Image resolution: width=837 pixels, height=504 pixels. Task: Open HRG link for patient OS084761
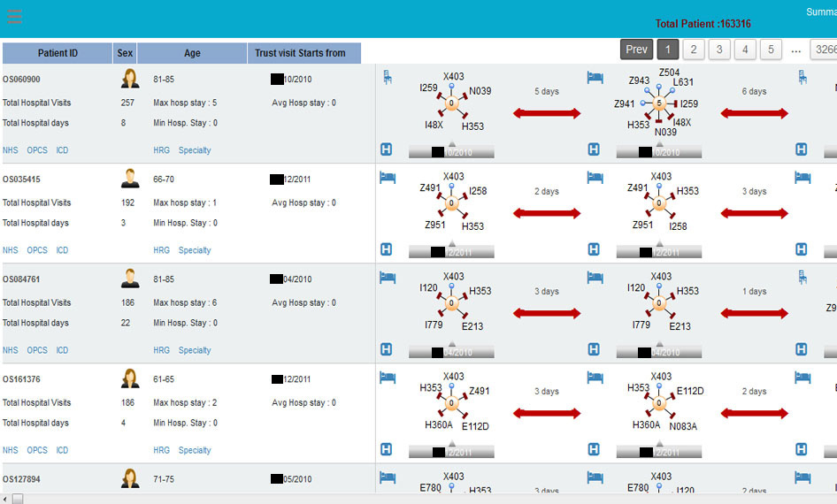[x=161, y=350]
